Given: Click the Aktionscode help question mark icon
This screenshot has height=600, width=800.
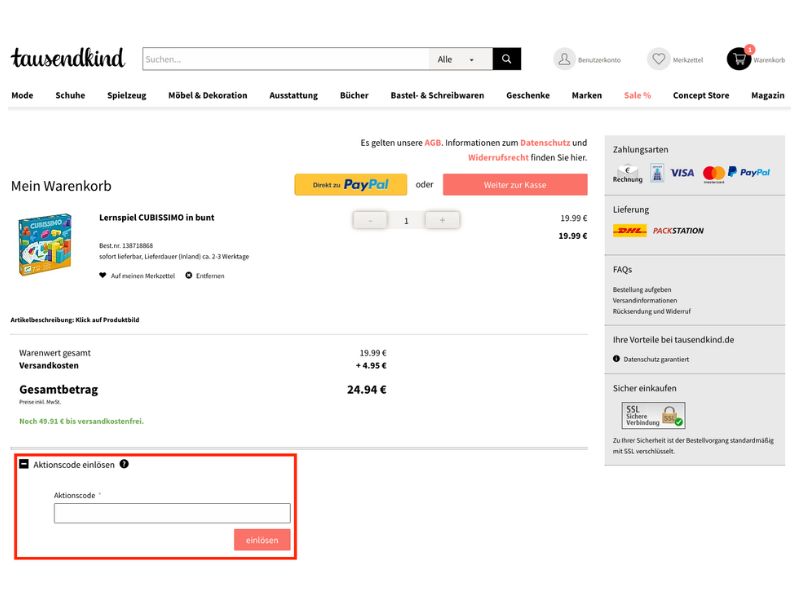Looking at the screenshot, I should pos(124,464).
